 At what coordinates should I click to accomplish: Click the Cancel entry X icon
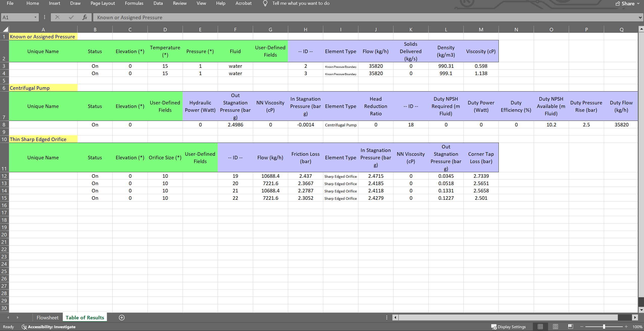point(57,17)
